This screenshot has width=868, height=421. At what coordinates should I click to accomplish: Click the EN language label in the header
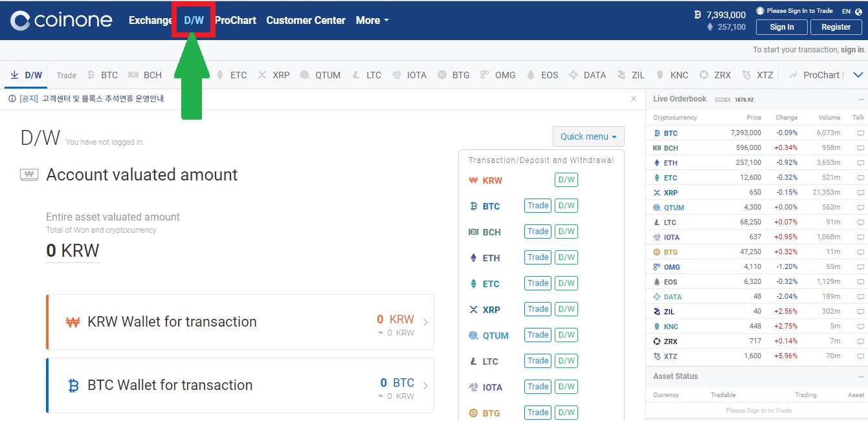coord(846,11)
